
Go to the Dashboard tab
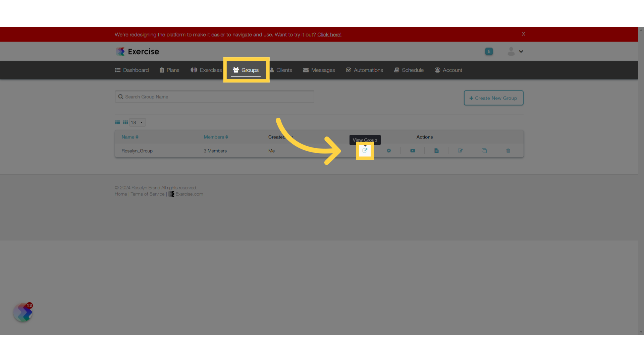(x=132, y=70)
